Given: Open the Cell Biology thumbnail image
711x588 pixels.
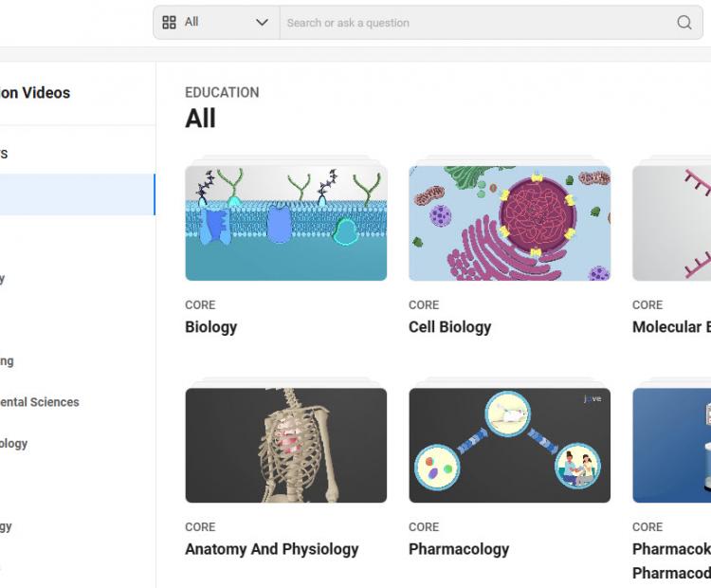Looking at the screenshot, I should click(x=509, y=223).
